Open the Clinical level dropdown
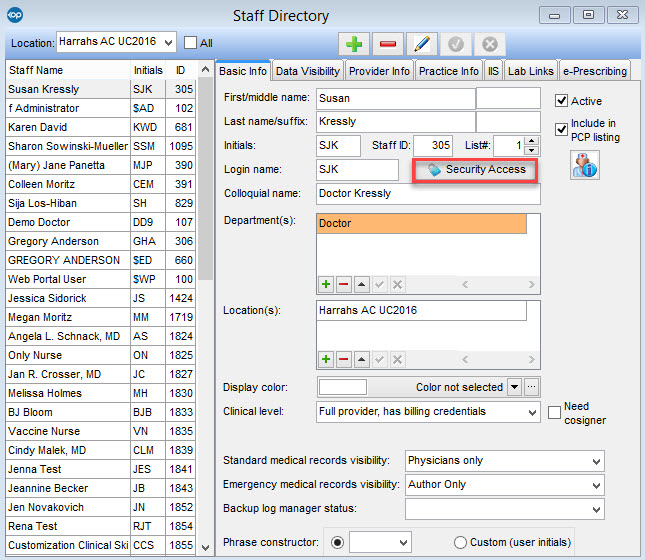This screenshot has width=645, height=560. click(532, 412)
